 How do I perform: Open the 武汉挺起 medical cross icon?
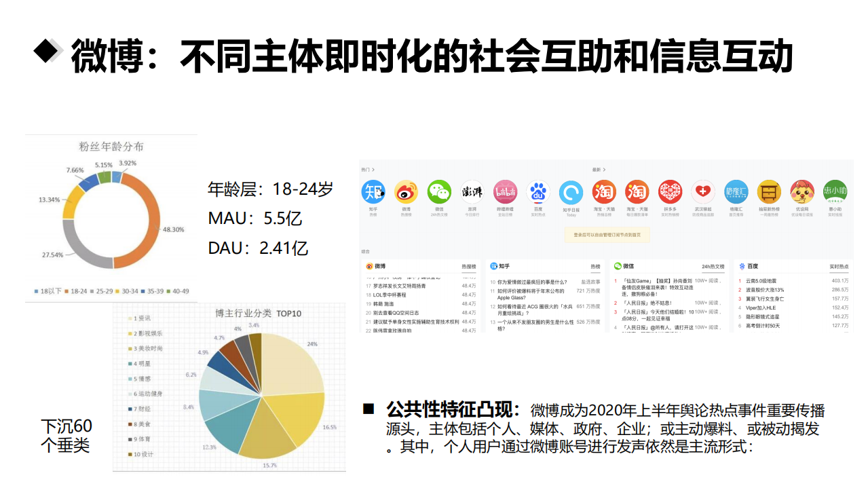(703, 191)
